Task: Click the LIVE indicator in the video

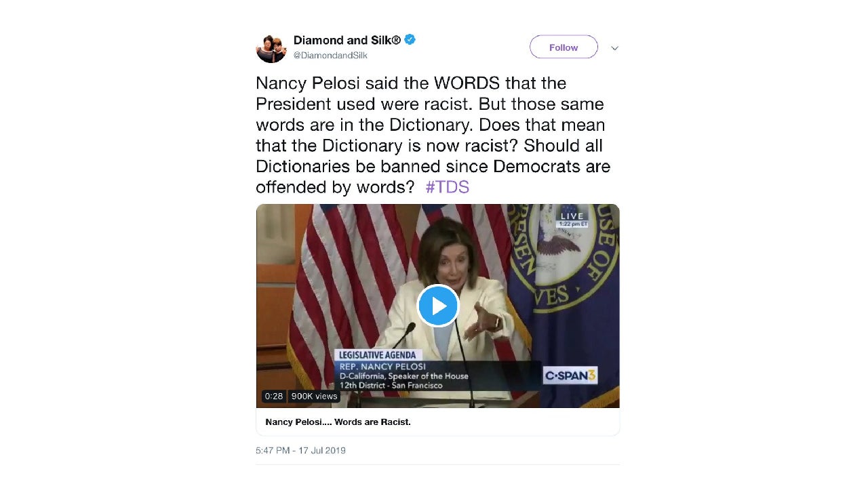Action: (572, 216)
